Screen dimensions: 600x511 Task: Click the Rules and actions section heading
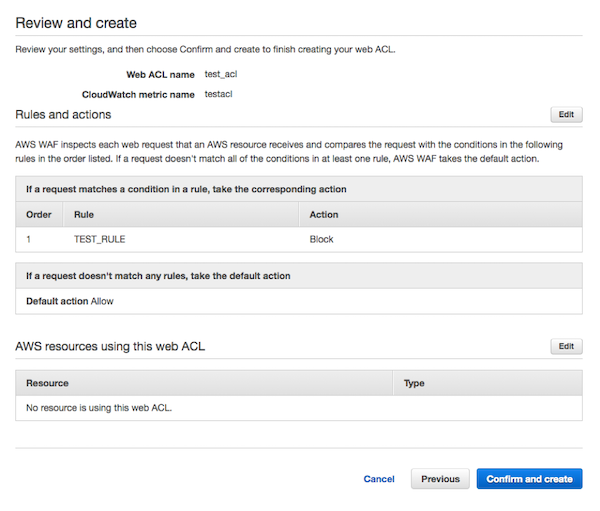tap(63, 115)
